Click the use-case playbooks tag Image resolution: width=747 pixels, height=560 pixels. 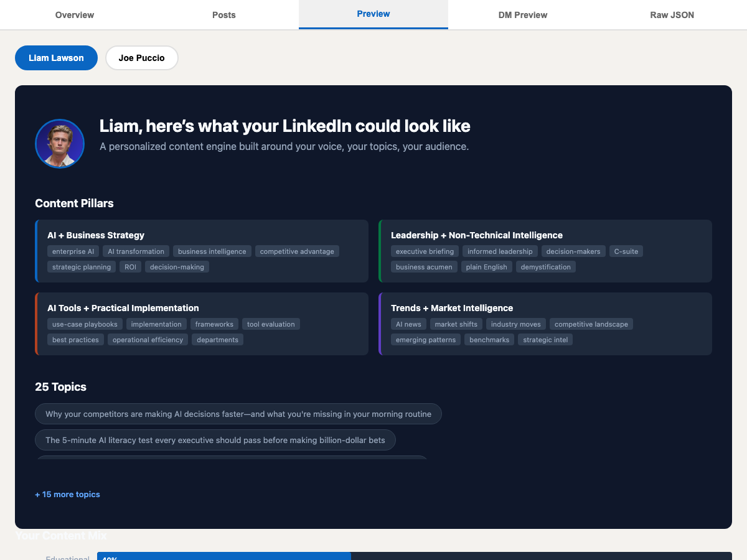(x=84, y=324)
